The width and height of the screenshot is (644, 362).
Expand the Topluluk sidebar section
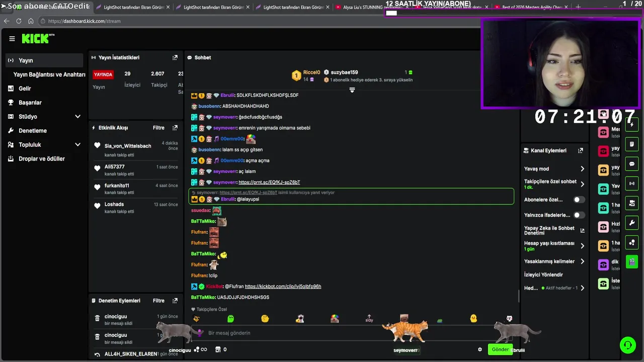(x=77, y=145)
